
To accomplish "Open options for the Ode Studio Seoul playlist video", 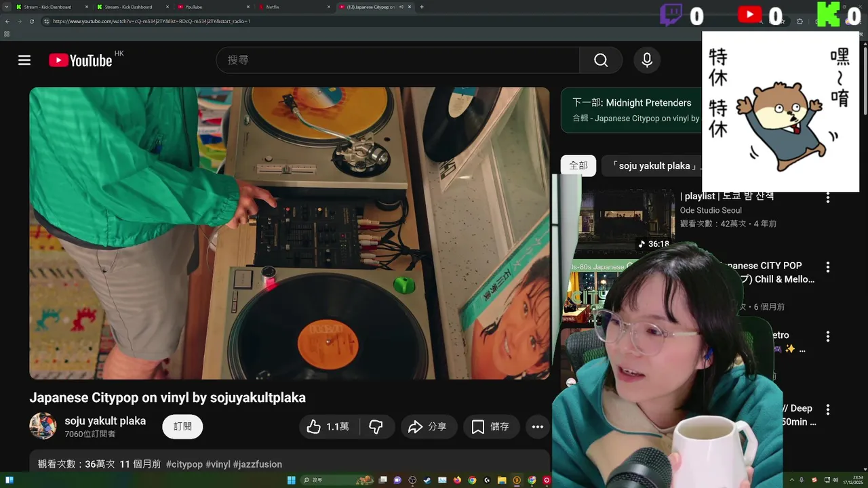I will (x=827, y=198).
